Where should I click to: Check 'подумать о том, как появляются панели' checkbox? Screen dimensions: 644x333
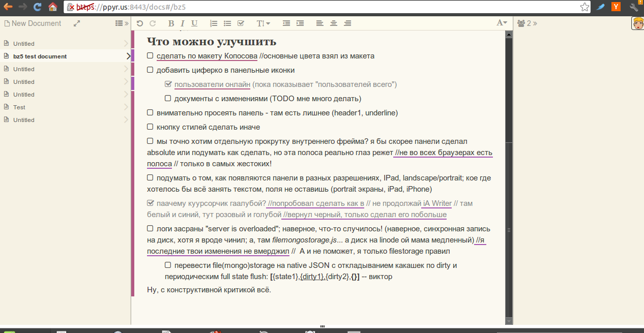tap(150, 177)
